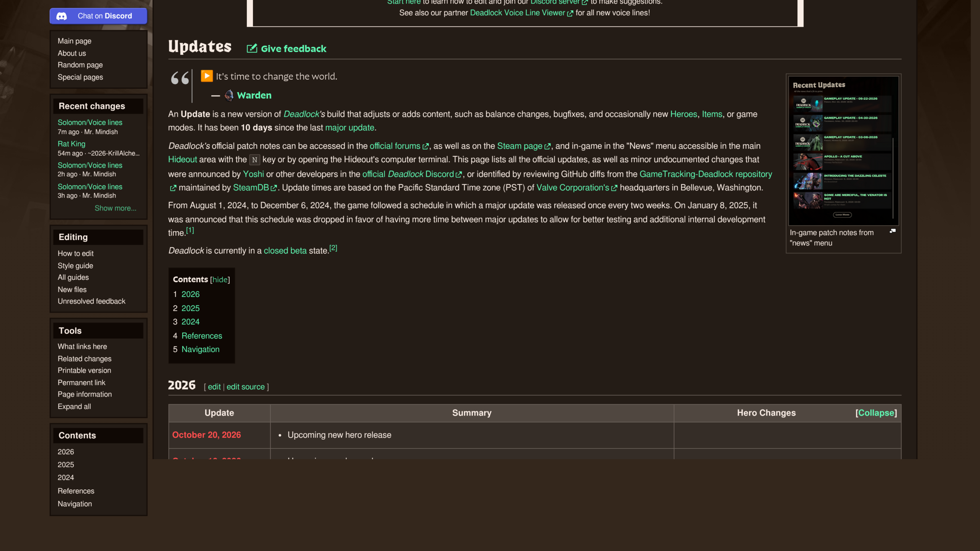
Task: Open the Steam page link
Action: coord(520,146)
